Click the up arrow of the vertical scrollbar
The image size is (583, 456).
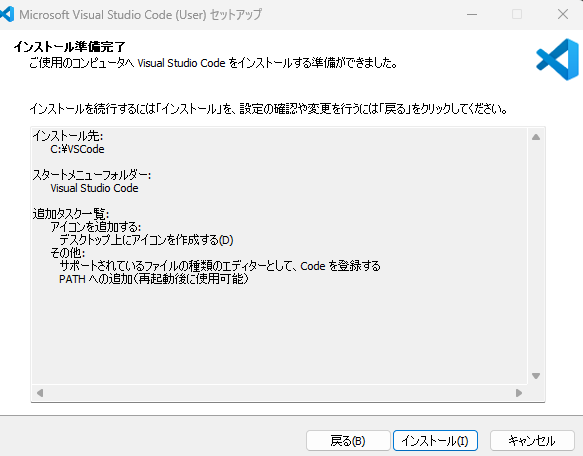click(536, 137)
